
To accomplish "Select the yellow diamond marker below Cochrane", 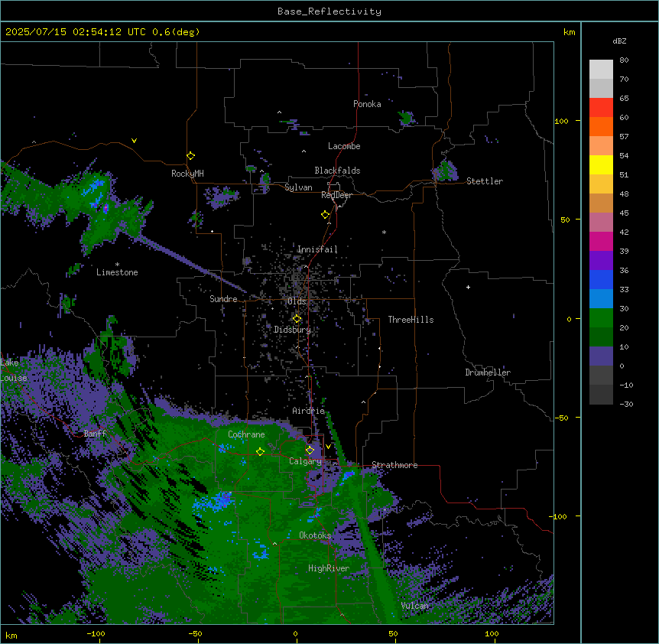I will pos(260,451).
